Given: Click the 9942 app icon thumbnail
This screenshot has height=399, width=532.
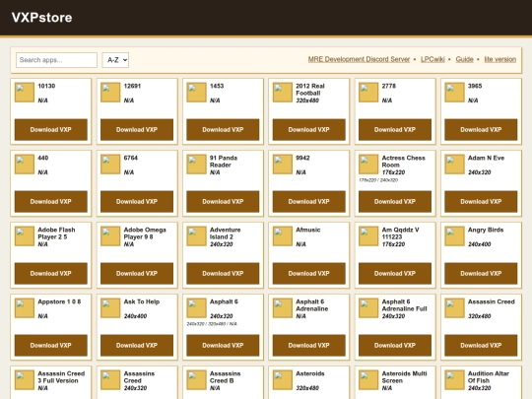Looking at the screenshot, I should click(283, 165).
